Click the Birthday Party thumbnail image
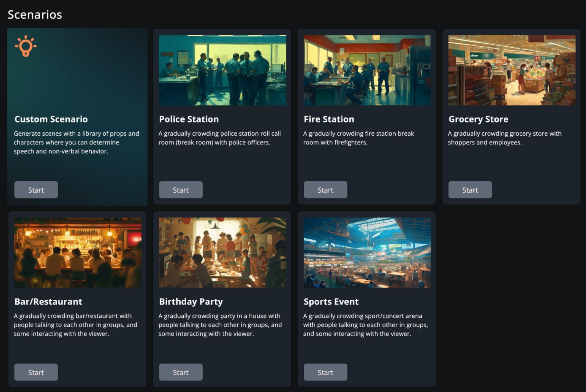Screen dimensions: 586x392 point(223,252)
